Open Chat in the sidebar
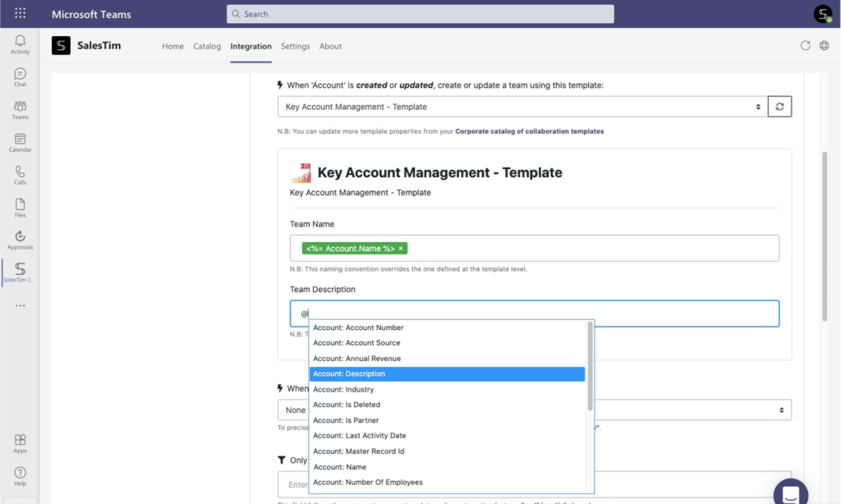 20,77
